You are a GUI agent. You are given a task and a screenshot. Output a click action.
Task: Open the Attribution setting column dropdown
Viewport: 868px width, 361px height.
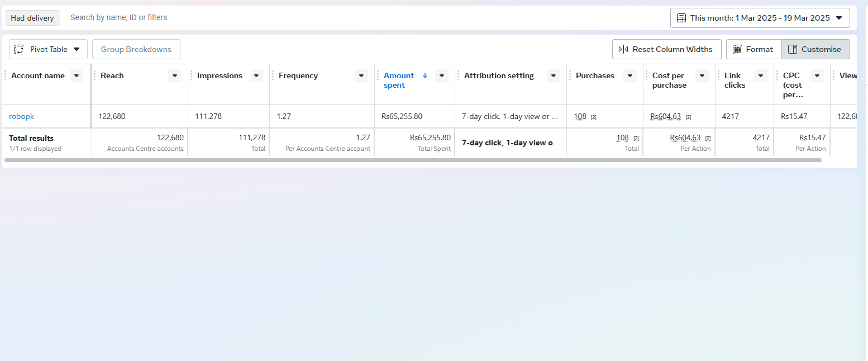(x=554, y=75)
